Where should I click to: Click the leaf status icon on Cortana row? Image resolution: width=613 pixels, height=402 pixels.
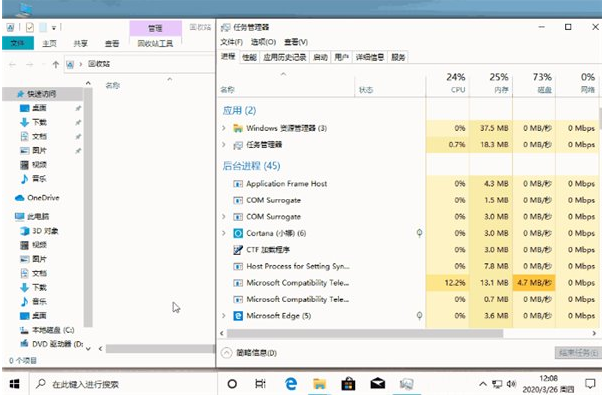[x=419, y=233]
